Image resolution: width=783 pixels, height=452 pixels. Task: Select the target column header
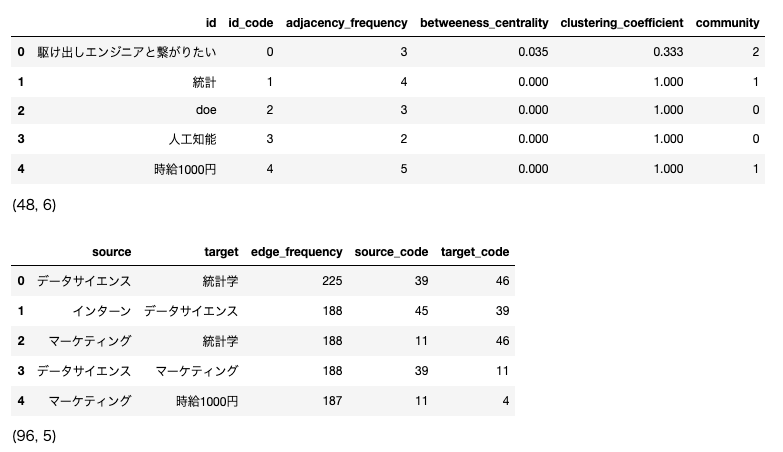[x=221, y=252]
